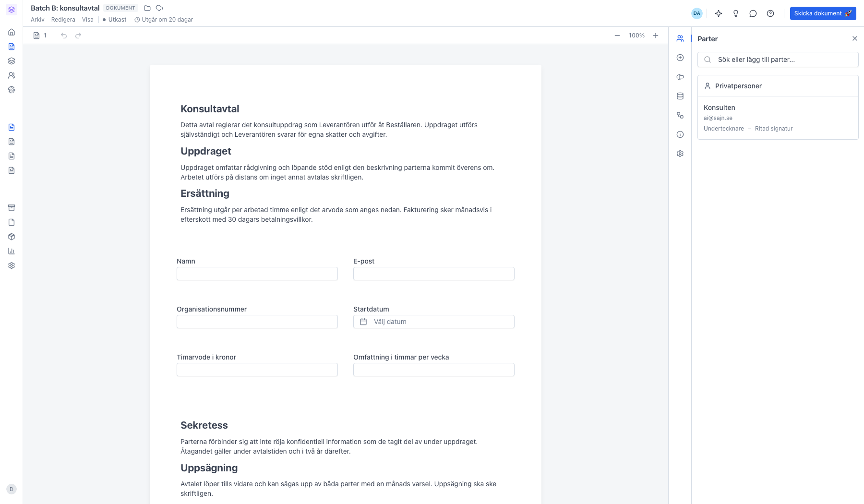Viewport: 864px width, 504px height.
Task: Open the chat comments bubble icon
Action: tap(753, 13)
